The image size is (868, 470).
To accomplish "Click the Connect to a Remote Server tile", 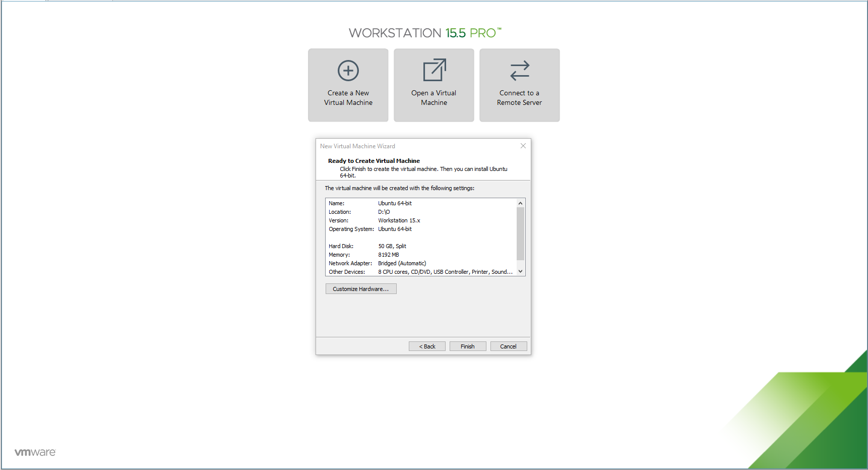I will tap(520, 85).
